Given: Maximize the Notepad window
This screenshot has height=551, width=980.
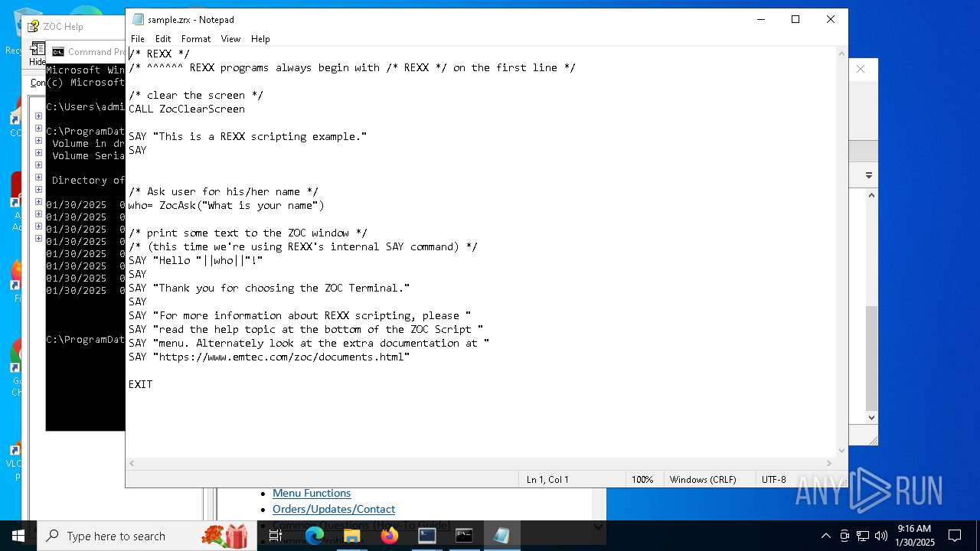Looking at the screenshot, I should (x=795, y=19).
